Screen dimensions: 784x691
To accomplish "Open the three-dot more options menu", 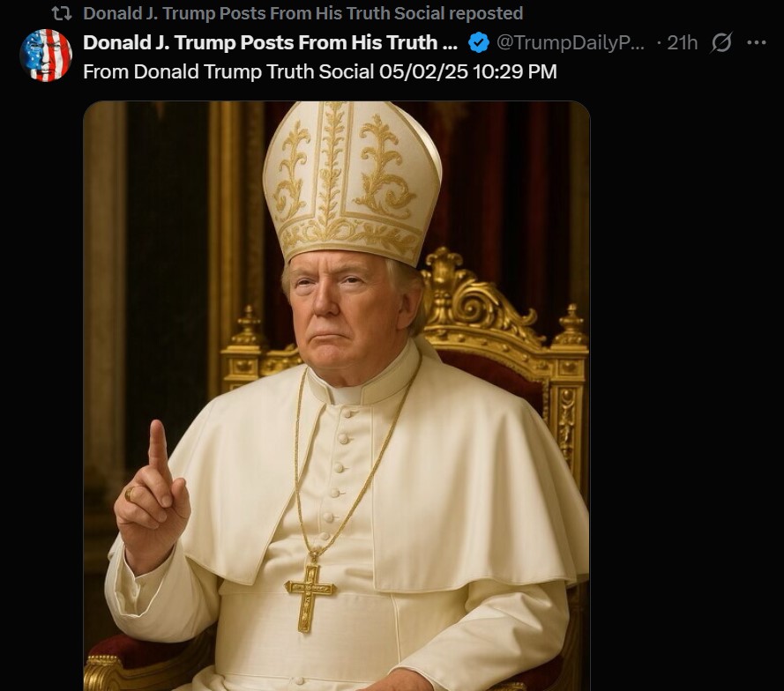I will click(x=757, y=42).
